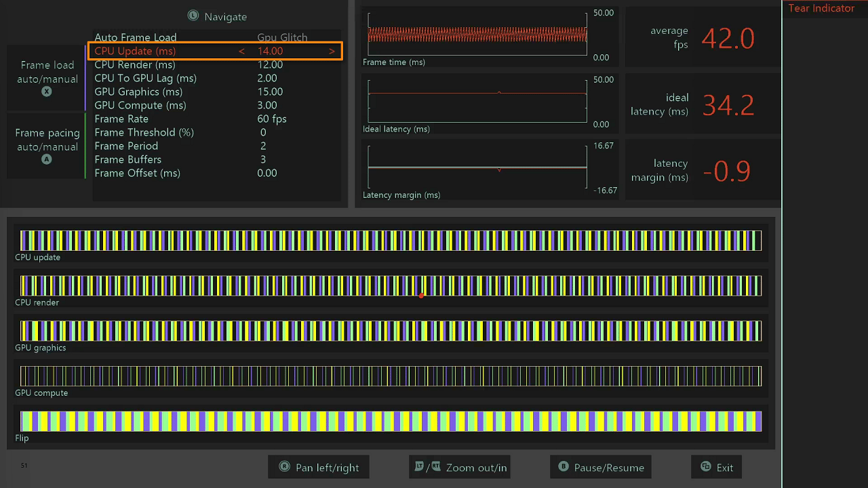This screenshot has height=488, width=868.
Task: Click the Latency margin graph
Action: [x=477, y=167]
